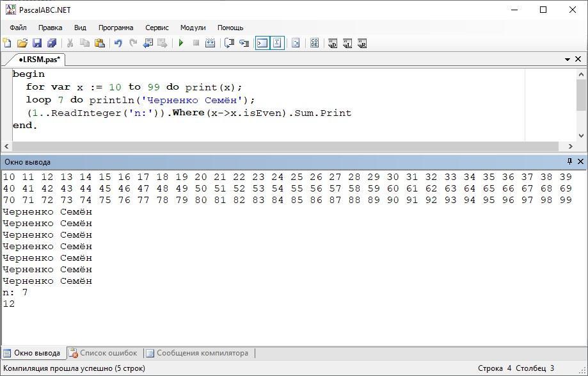Image resolution: width=588 pixels, height=376 pixels.
Task: Expand the open documents dropdown arrow
Action: [568, 60]
